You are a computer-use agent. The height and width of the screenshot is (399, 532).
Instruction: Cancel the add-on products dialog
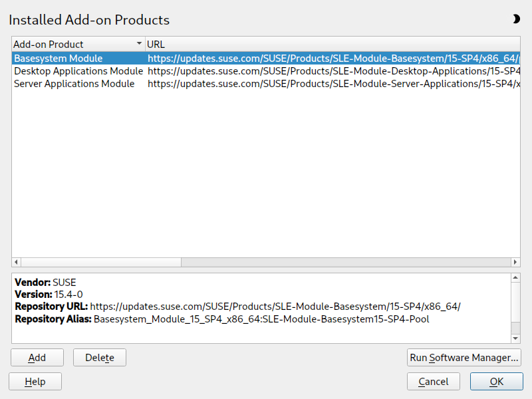coord(434,382)
